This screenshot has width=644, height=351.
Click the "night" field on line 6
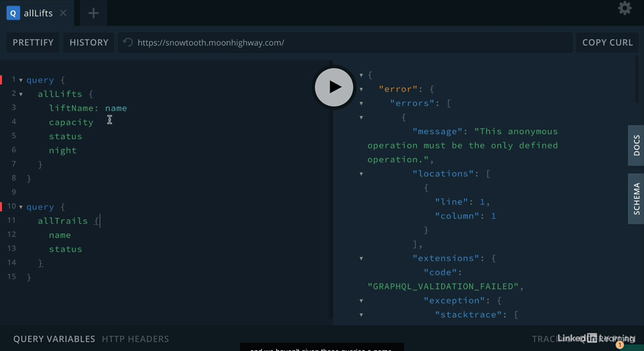63,150
